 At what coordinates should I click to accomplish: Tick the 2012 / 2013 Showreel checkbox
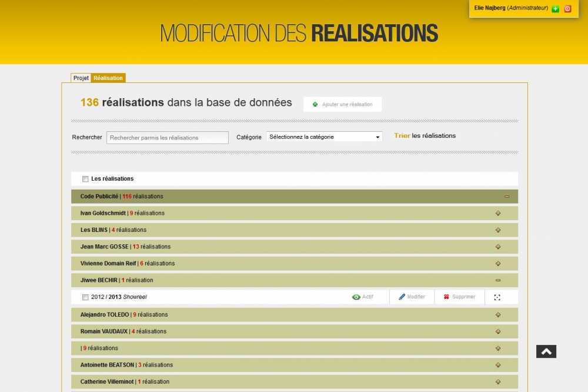point(85,297)
